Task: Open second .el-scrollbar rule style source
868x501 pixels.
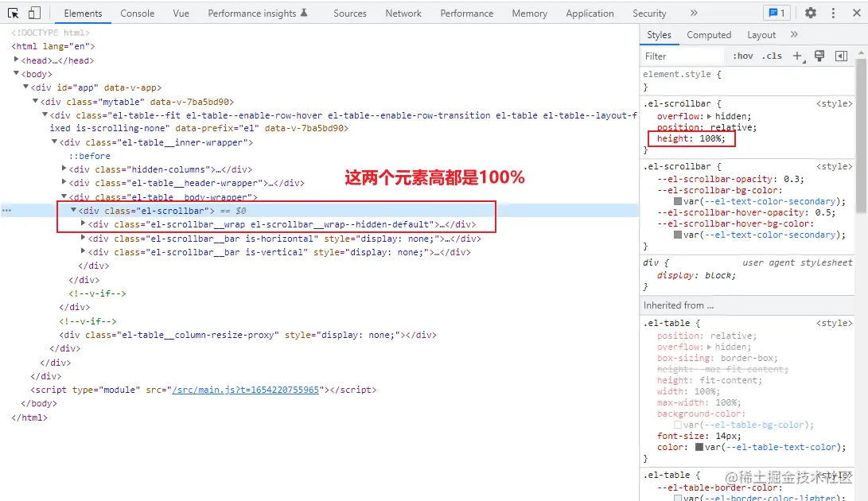Action: (835, 166)
